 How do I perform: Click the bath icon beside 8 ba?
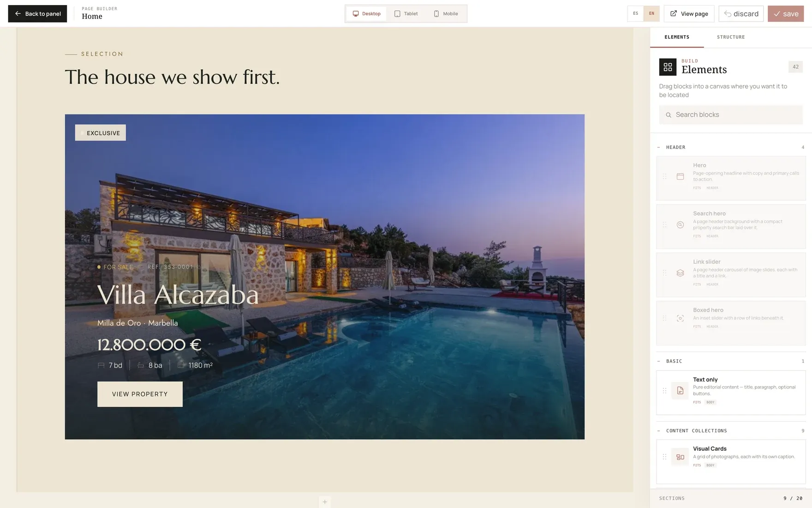pos(141,365)
